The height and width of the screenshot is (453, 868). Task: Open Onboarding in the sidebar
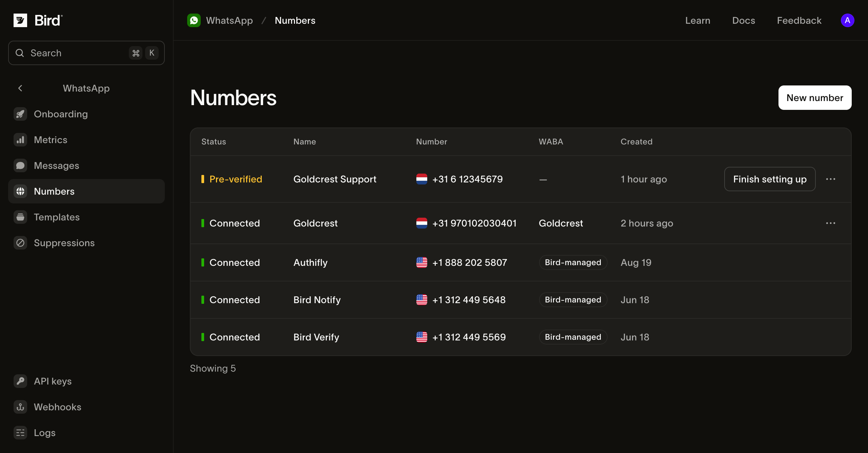pos(86,114)
